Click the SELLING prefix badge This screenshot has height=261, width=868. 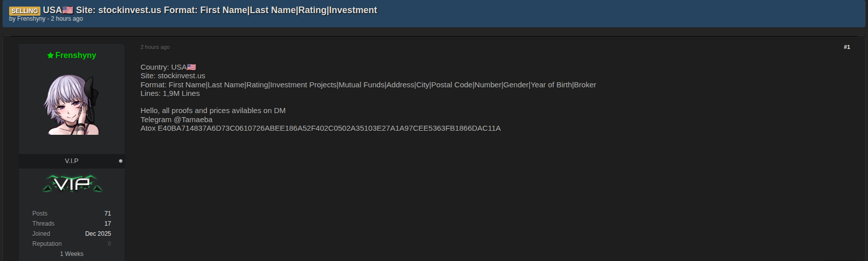[x=24, y=11]
